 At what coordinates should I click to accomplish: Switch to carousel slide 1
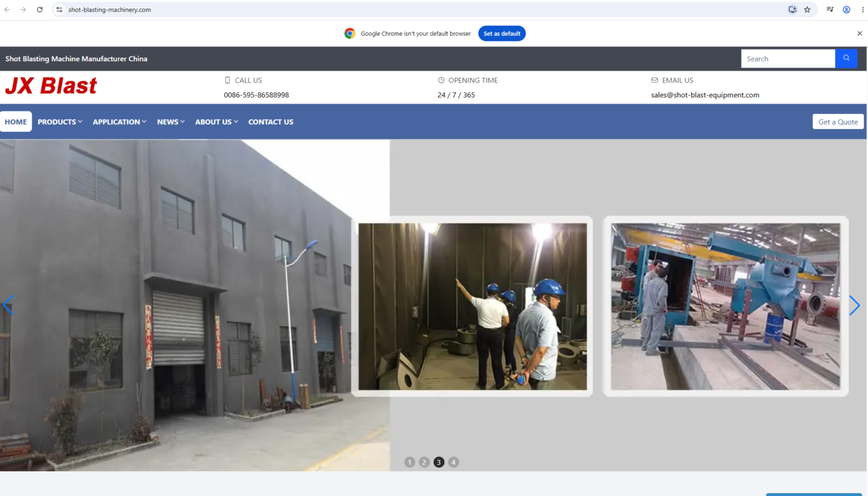click(409, 462)
